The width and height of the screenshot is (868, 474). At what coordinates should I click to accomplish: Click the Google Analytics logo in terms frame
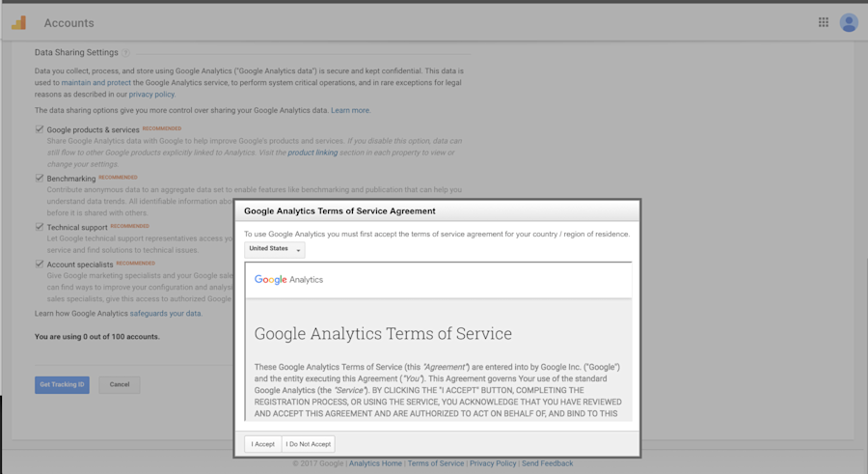pyautogui.click(x=288, y=279)
